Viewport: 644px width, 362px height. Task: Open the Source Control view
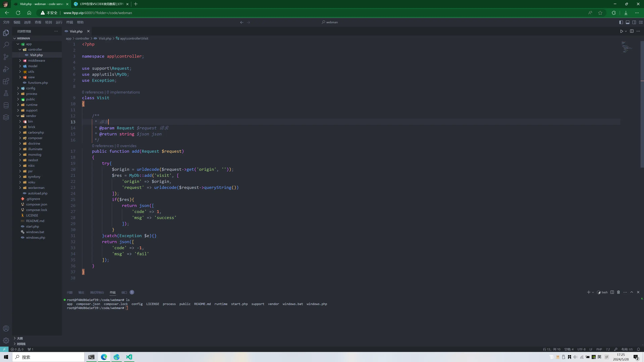pyautogui.click(x=6, y=57)
